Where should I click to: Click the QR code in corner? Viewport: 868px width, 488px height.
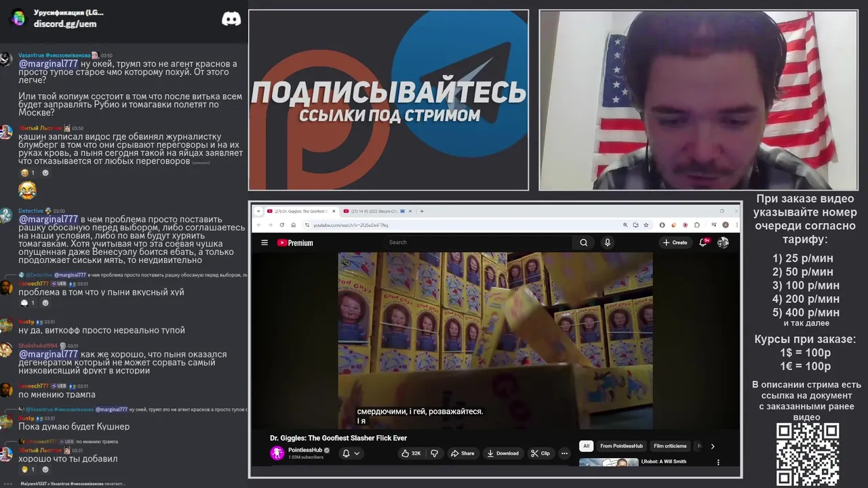807,455
